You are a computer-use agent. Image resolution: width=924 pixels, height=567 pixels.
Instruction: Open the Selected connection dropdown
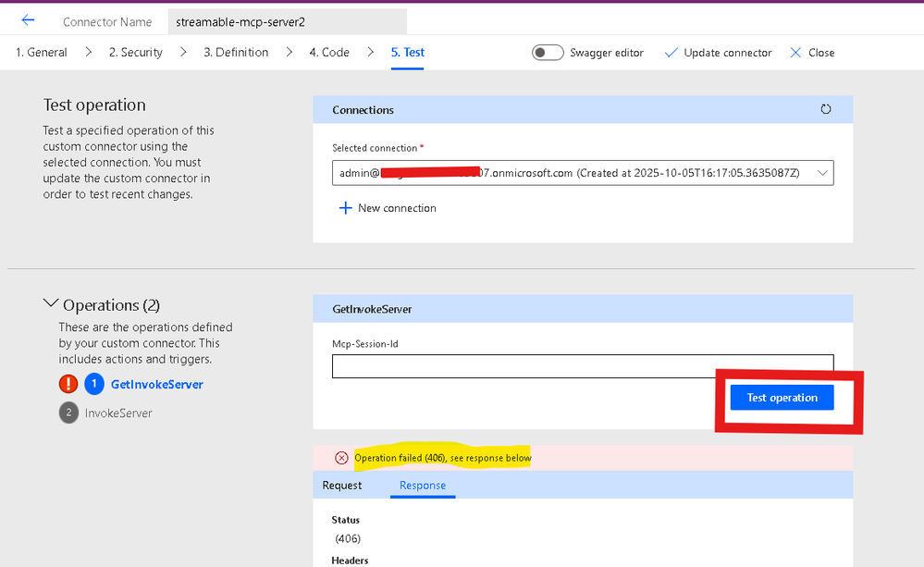[x=583, y=173]
